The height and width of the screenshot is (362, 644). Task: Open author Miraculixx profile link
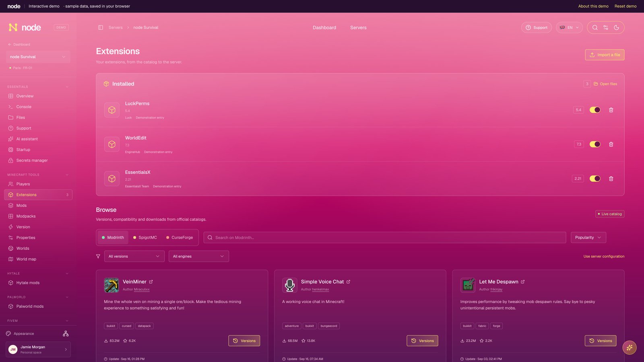[142, 290]
